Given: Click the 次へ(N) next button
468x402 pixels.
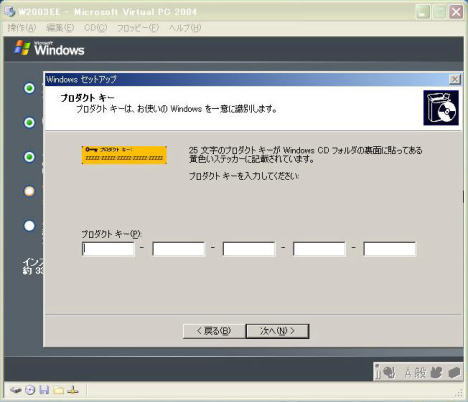Looking at the screenshot, I should click(277, 331).
